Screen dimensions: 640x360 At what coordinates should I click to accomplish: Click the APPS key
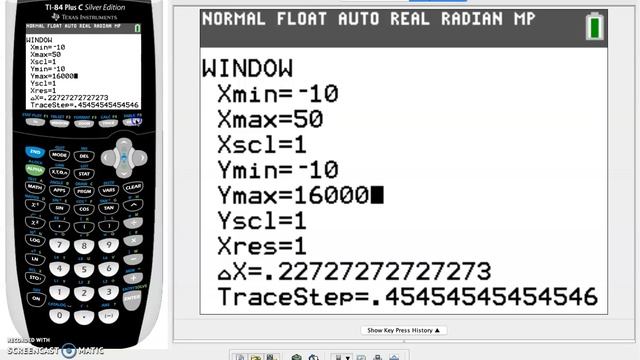pyautogui.click(x=59, y=190)
